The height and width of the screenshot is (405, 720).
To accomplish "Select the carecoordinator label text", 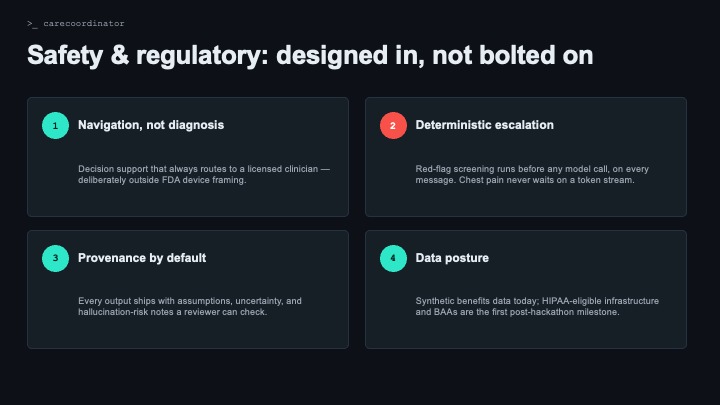I will pos(84,23).
